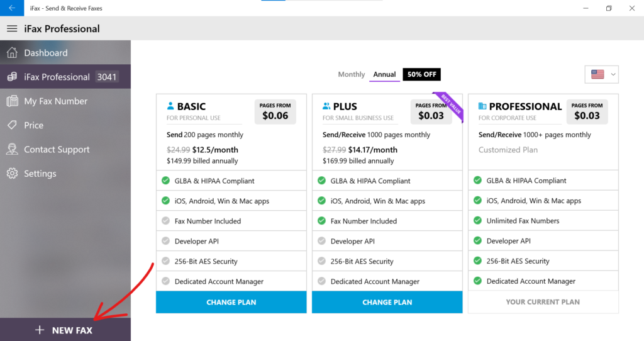Viewport: 644px width, 341px height.
Task: Click the PROFESSIONAL plan heading
Action: coord(525,106)
